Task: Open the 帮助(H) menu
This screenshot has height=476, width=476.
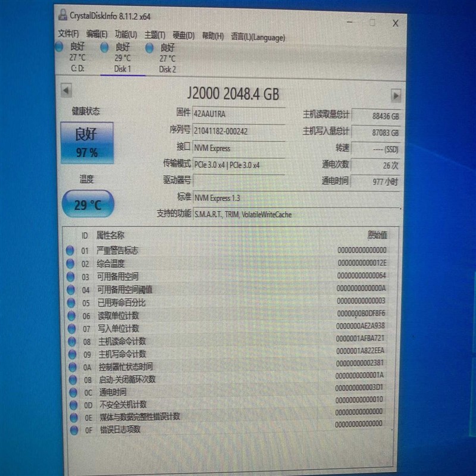Action: [x=213, y=36]
